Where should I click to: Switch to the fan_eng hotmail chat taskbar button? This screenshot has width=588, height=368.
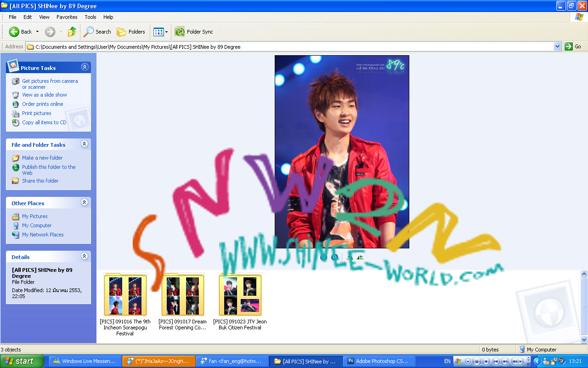pyautogui.click(x=232, y=361)
